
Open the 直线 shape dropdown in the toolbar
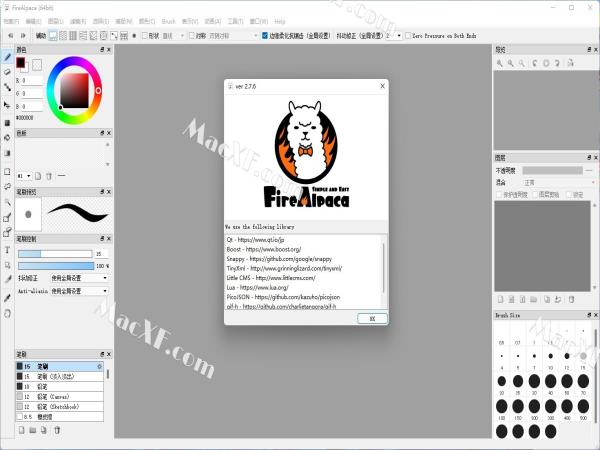pyautogui.click(x=173, y=36)
